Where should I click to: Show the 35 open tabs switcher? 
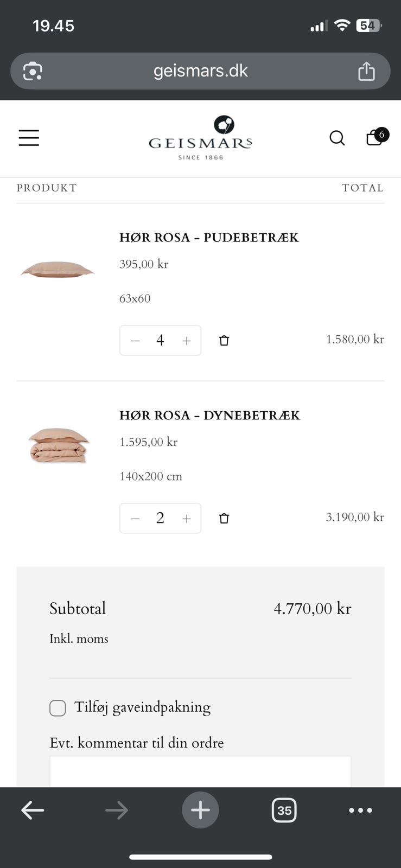[x=284, y=810]
